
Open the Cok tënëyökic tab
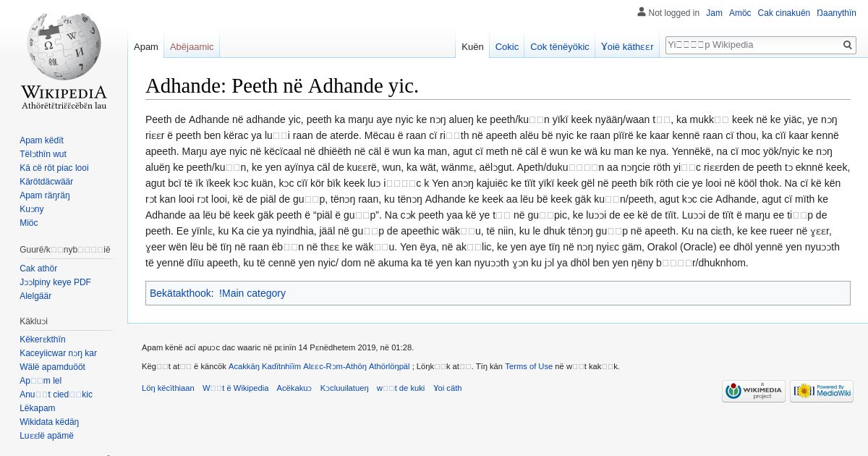559,46
